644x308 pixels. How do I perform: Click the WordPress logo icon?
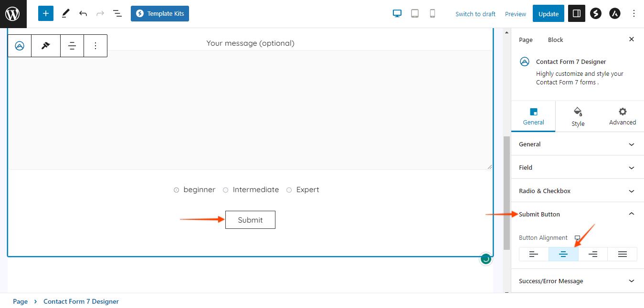point(13,14)
